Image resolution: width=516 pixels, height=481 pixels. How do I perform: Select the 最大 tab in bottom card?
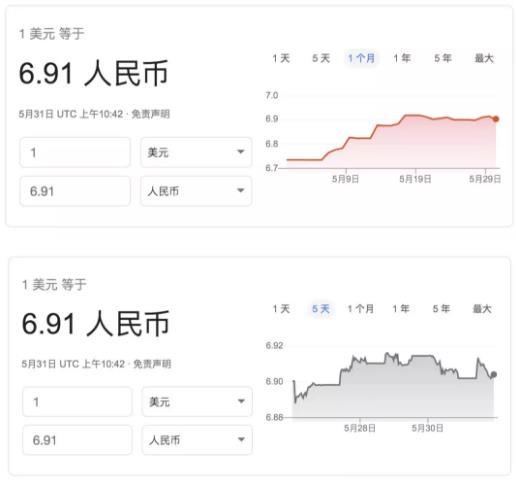tap(482, 309)
